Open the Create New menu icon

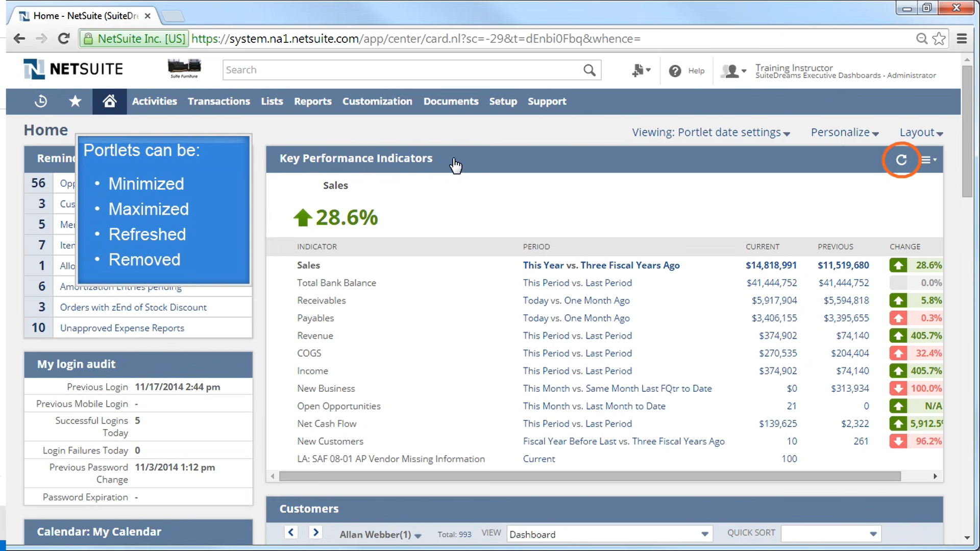pyautogui.click(x=641, y=70)
